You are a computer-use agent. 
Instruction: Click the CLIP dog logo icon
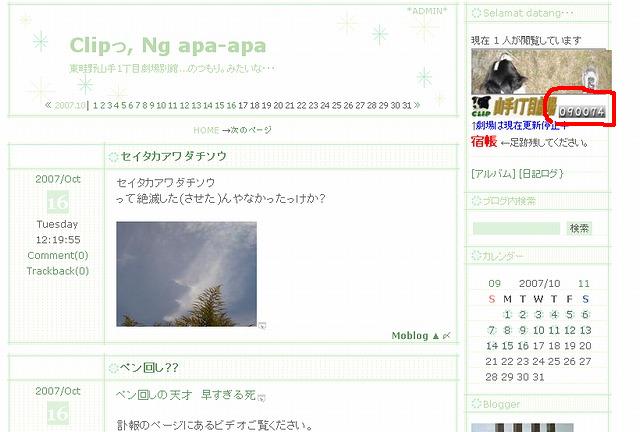click(481, 107)
